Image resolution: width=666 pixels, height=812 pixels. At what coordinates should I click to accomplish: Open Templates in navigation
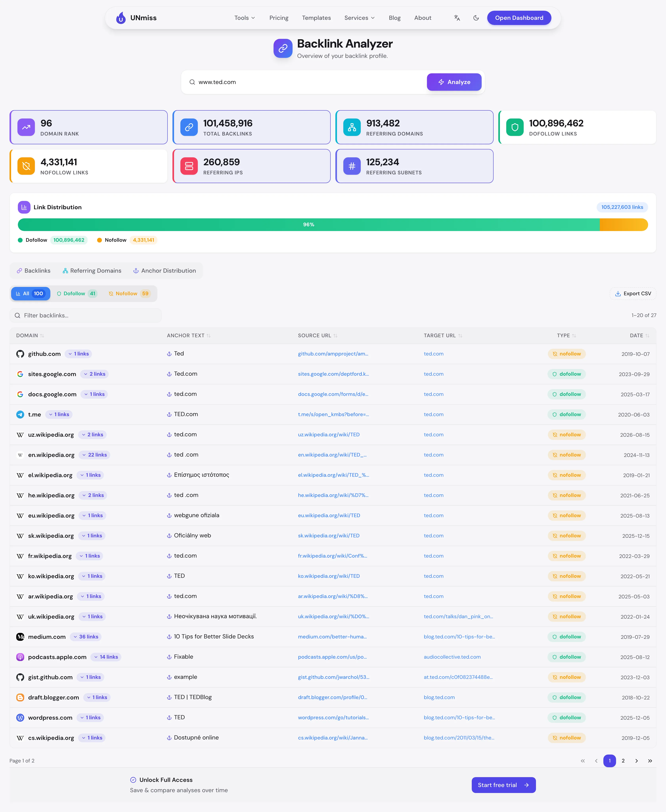[316, 18]
